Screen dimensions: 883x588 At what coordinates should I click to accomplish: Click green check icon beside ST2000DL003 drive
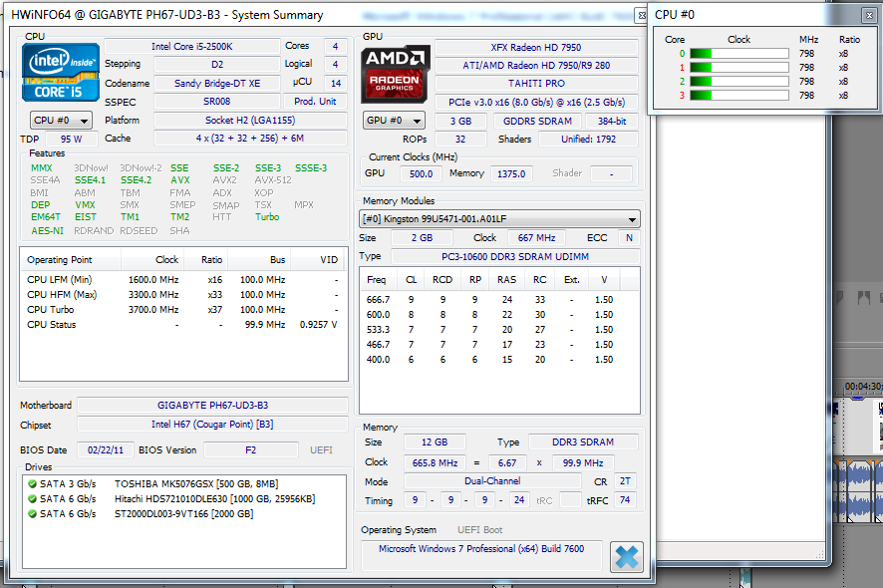pos(32,513)
